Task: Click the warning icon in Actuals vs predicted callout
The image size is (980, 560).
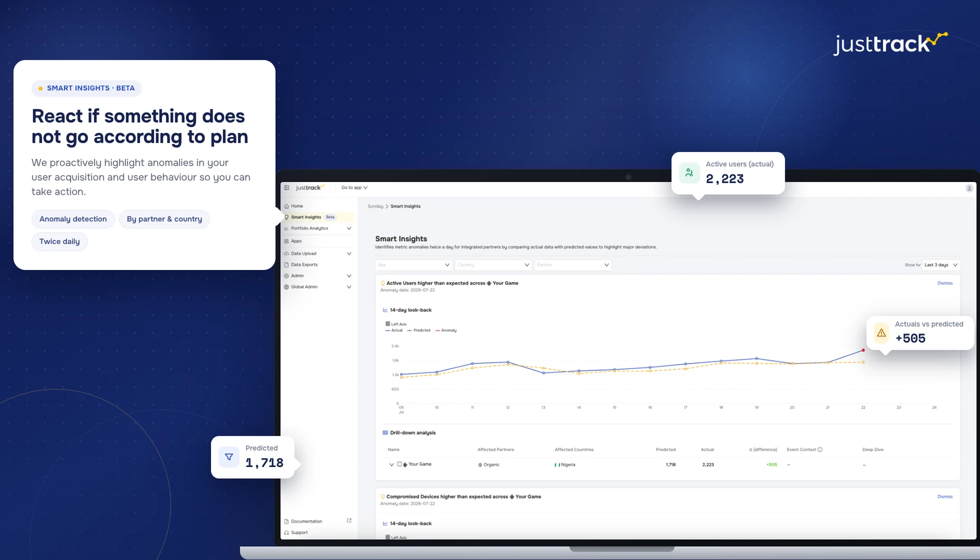Action: 881,333
